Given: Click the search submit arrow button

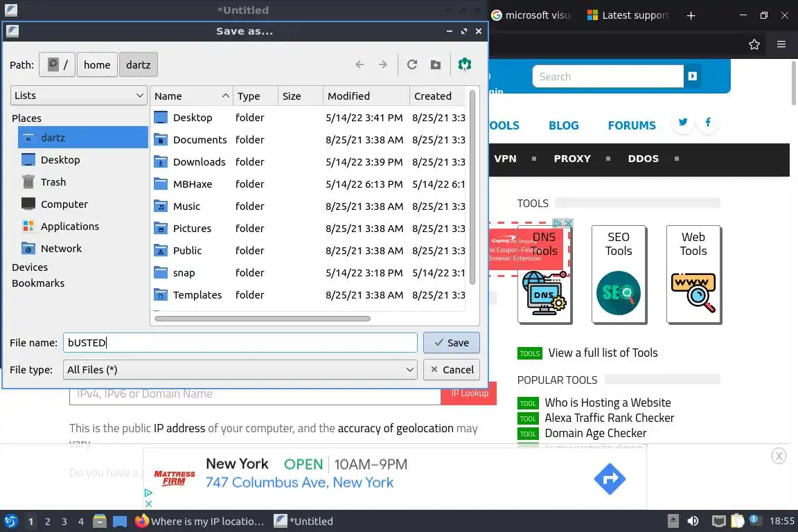Looking at the screenshot, I should point(692,76).
